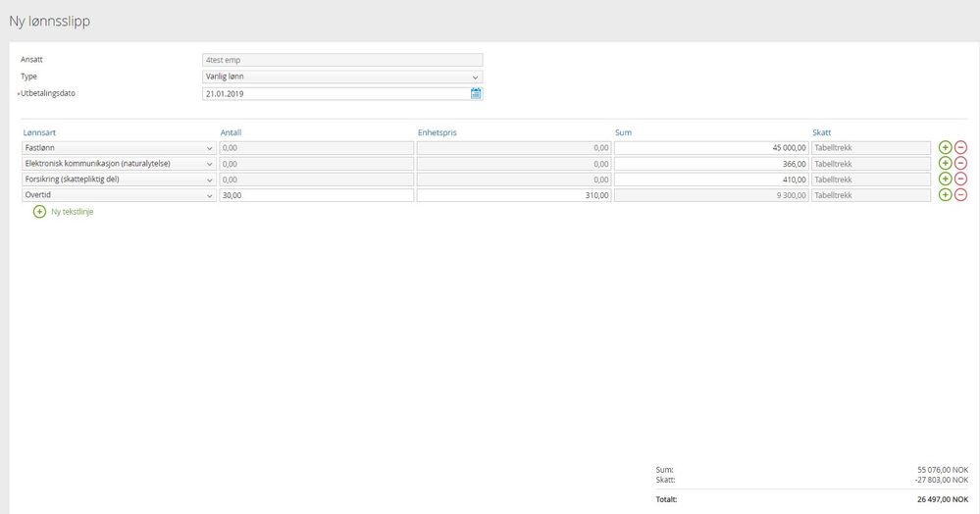Click the Enhetspris column header
Viewport: 980px width, 514px height.
[438, 132]
